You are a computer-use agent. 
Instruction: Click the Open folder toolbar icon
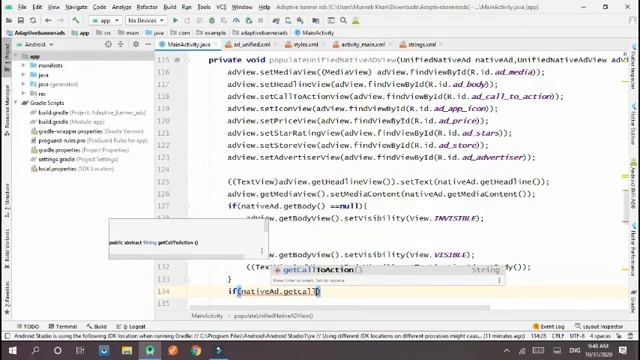point(9,20)
